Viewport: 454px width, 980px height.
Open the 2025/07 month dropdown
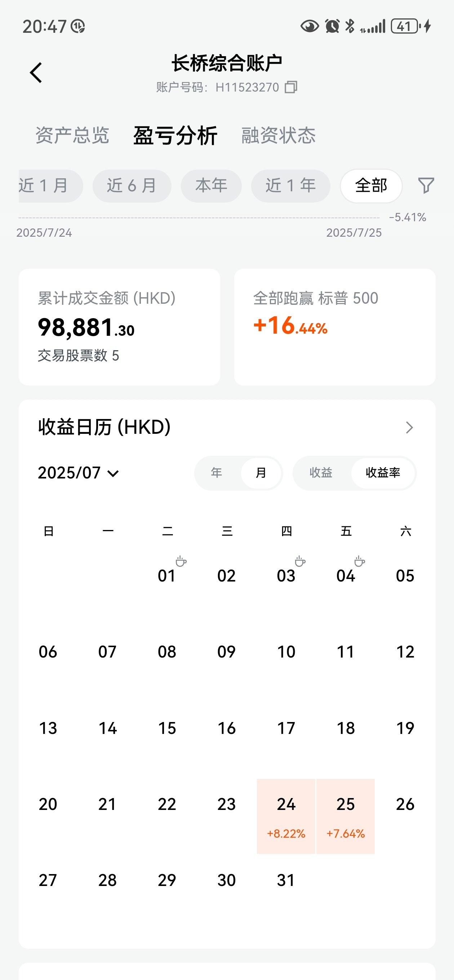79,473
